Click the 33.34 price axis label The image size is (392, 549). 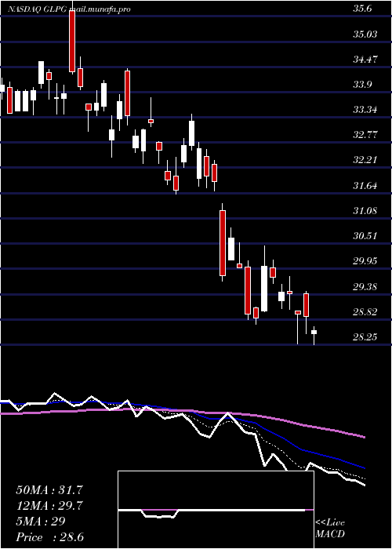(x=365, y=110)
